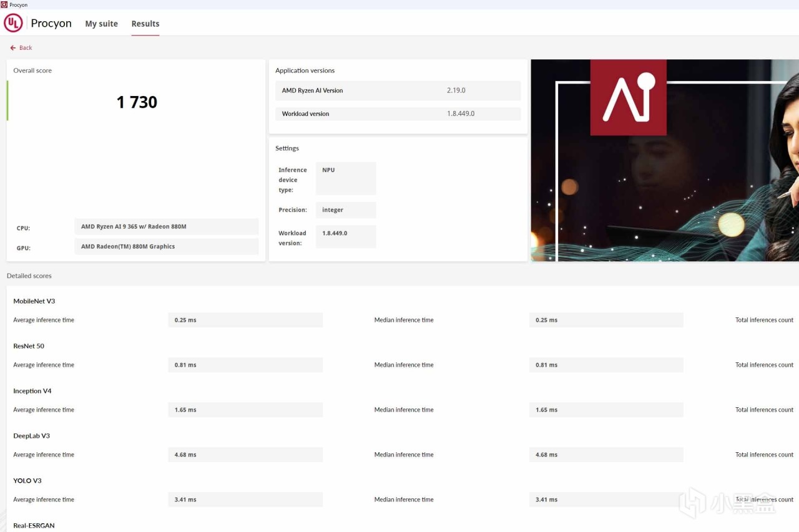Select AMD Ryzen AI Version value 2.19.0
This screenshot has height=532, width=799.
pyautogui.click(x=456, y=90)
